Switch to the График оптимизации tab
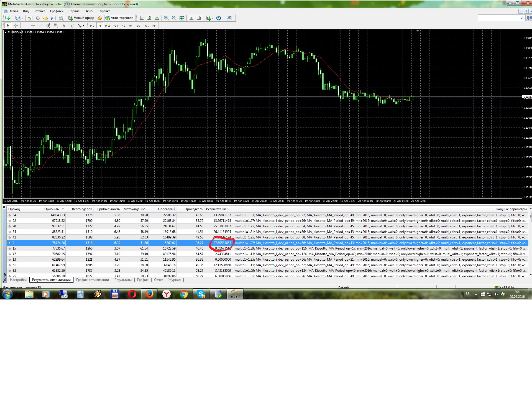 point(93,280)
